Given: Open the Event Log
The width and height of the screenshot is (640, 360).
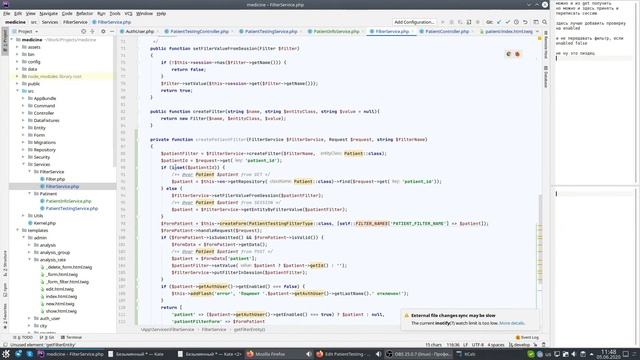Looking at the screenshot, I should pos(527,338).
